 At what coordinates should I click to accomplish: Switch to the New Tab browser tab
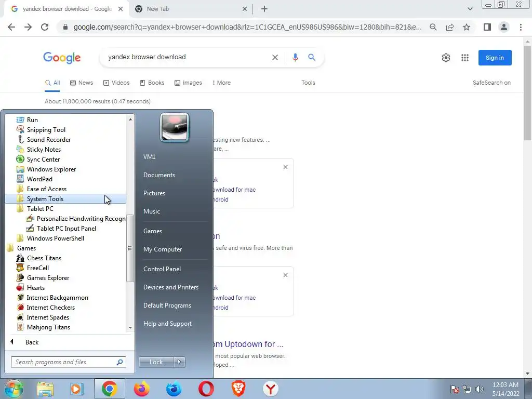[190, 9]
